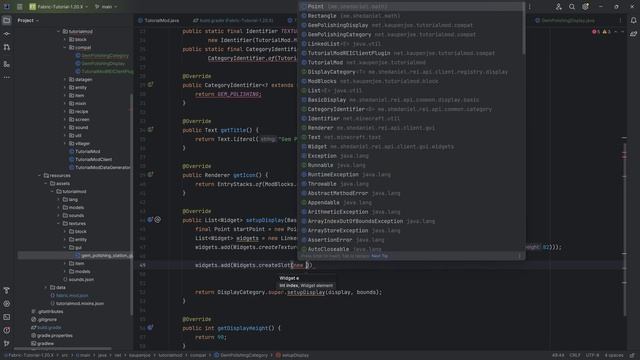This screenshot has height=360, width=640.
Task: Switch to the TutorialMod.java tab
Action: [158, 20]
